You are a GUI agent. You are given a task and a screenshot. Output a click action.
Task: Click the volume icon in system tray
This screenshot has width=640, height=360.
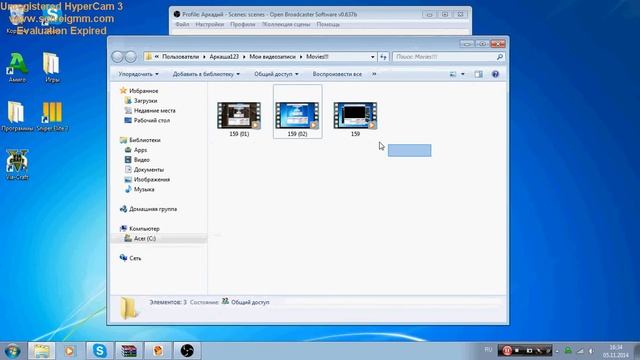click(591, 351)
